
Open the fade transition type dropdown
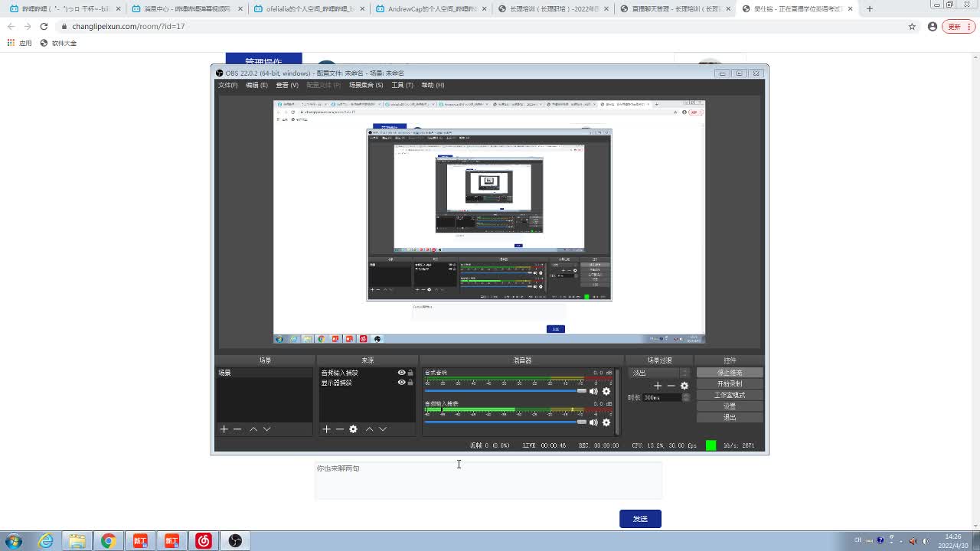(659, 373)
